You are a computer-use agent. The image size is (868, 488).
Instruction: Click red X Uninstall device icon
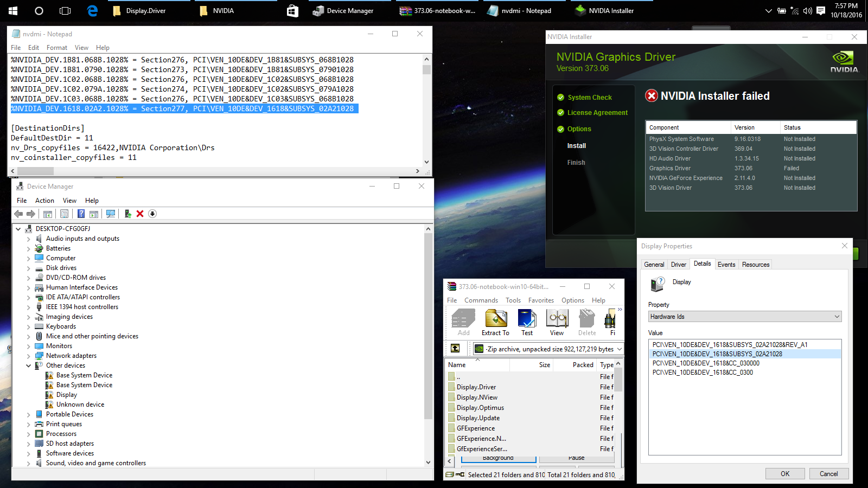tap(140, 214)
